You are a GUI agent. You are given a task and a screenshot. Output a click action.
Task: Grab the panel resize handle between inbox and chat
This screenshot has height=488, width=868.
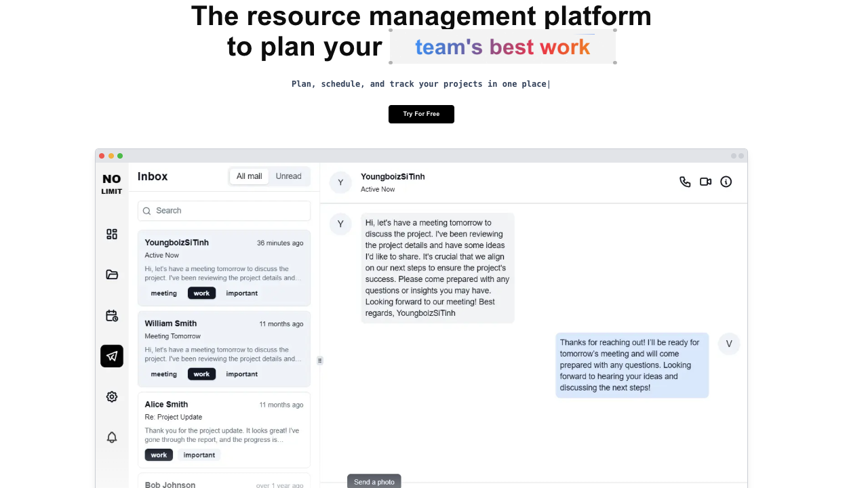coord(319,361)
